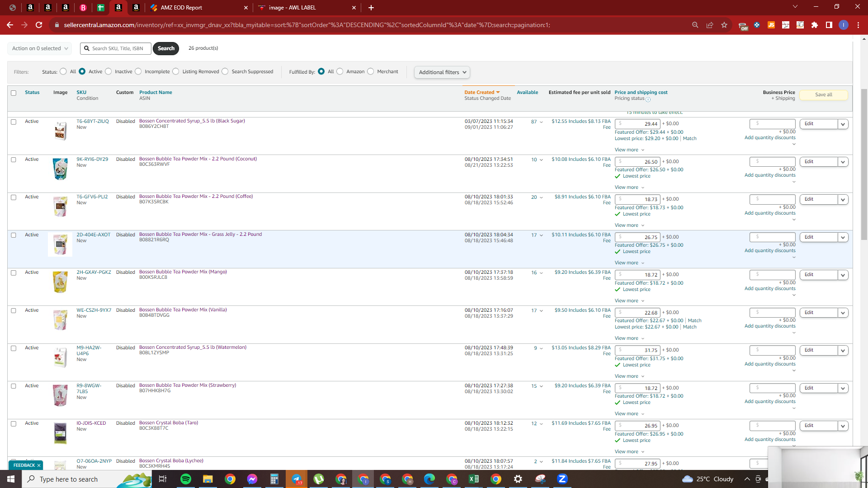
Task: Open Bossen Crystal Boba (Taro) product link
Action: pos(169,423)
